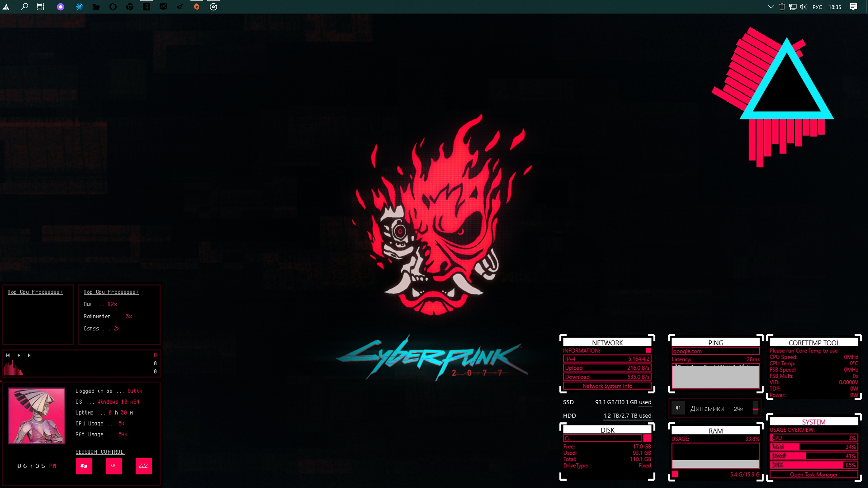The height and width of the screenshot is (488, 868).
Task: Click the C: drive bar
Action: click(x=603, y=438)
